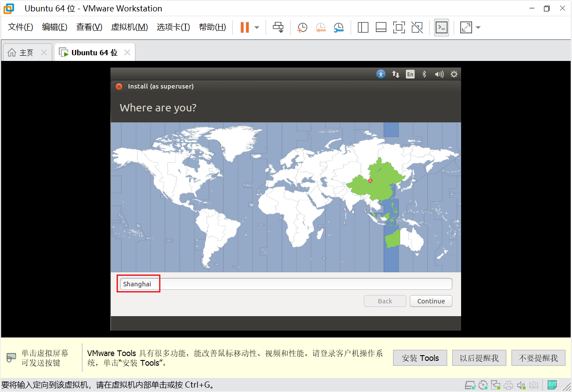Click the red location pin on map
This screenshot has height=392, width=572.
tap(370, 180)
